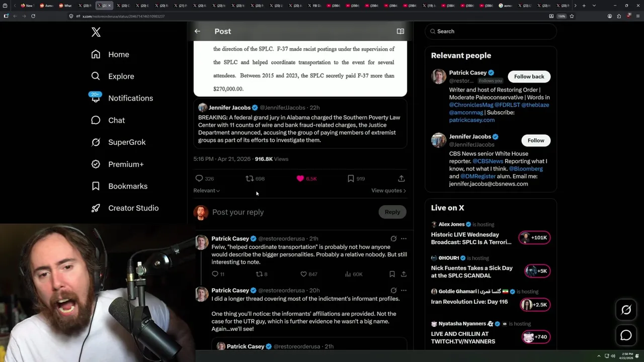
Task: Open Grok icon on Patrick Casey 21h reply
Action: click(x=393, y=239)
